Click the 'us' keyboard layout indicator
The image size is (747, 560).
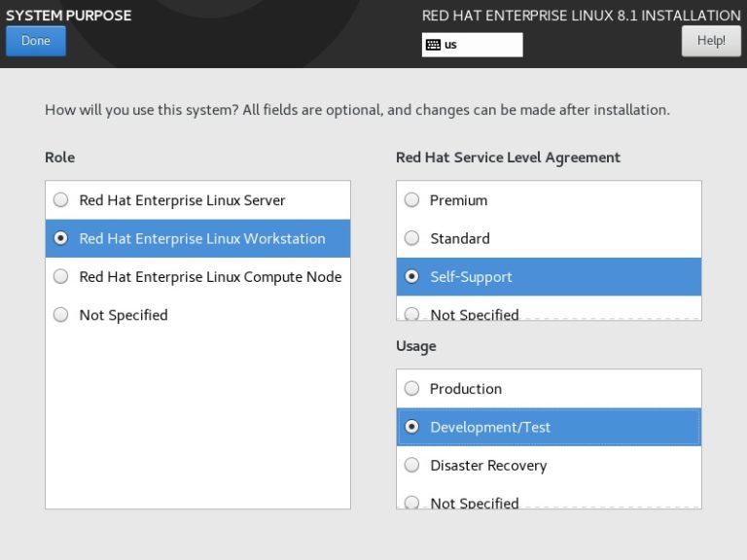point(473,45)
